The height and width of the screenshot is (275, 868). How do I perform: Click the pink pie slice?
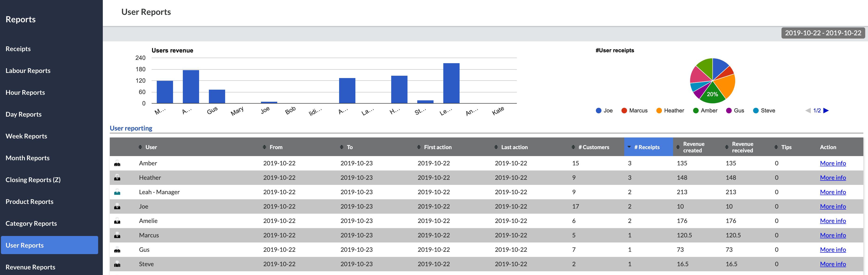pos(699,76)
